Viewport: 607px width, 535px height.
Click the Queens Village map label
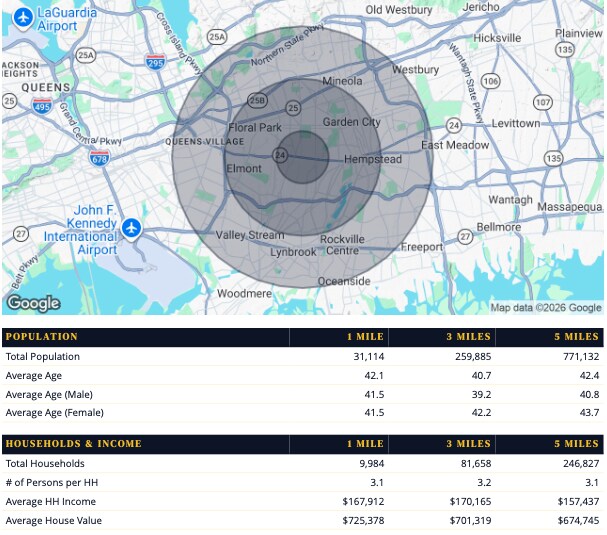point(205,142)
